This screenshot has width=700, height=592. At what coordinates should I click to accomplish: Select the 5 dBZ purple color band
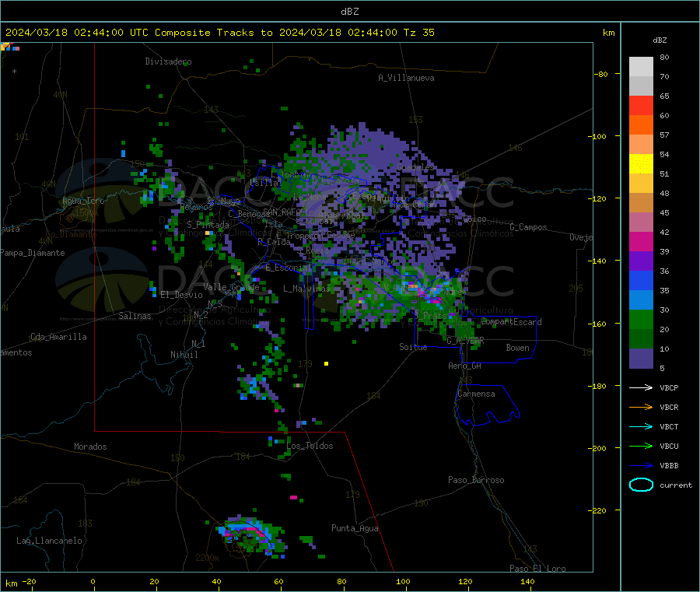(641, 359)
